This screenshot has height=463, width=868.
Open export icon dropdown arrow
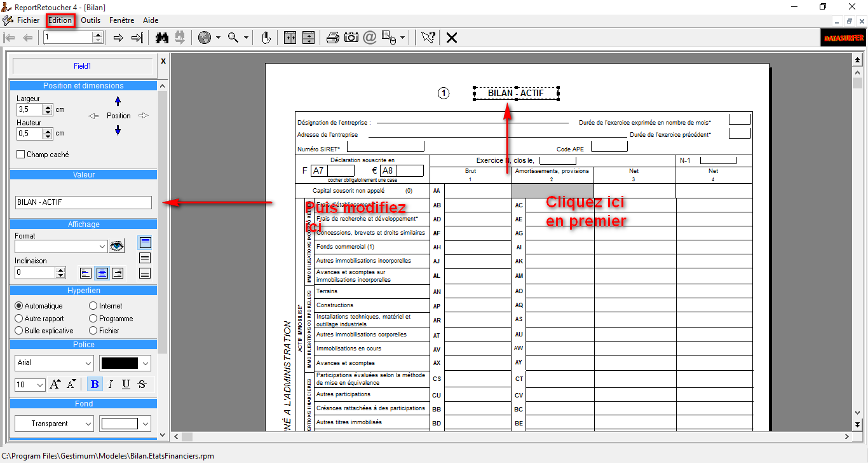point(402,38)
